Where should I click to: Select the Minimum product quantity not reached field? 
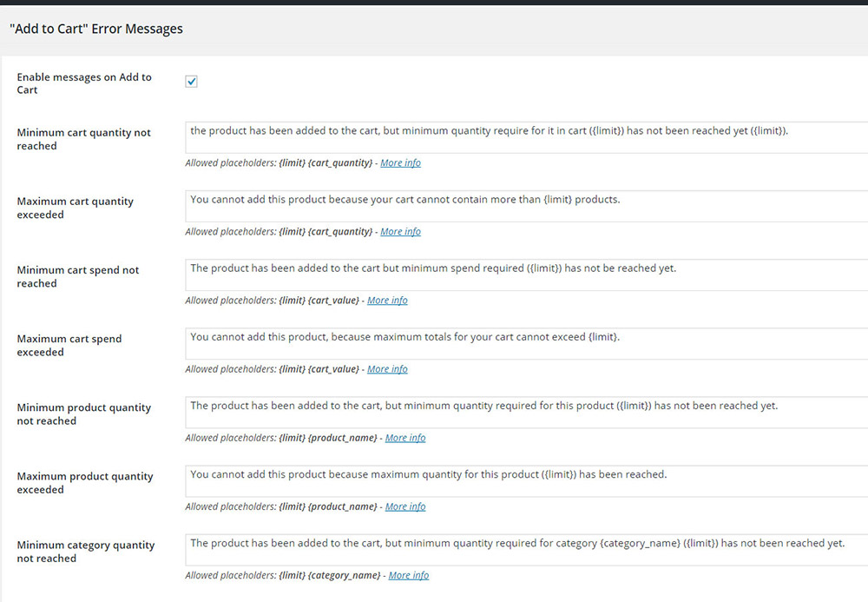click(x=526, y=412)
